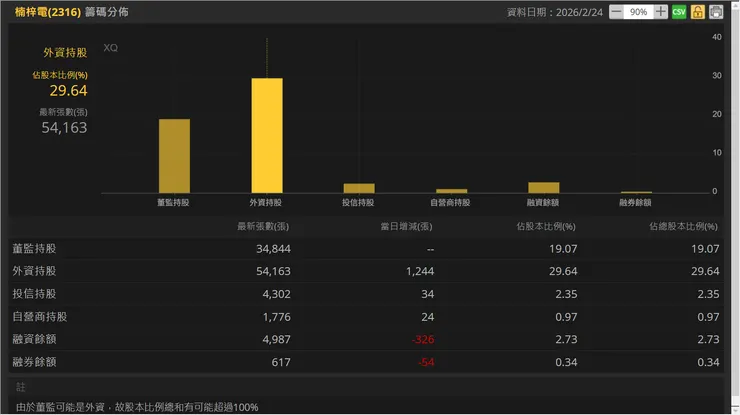Click the 1,776 value in table

[277, 317]
